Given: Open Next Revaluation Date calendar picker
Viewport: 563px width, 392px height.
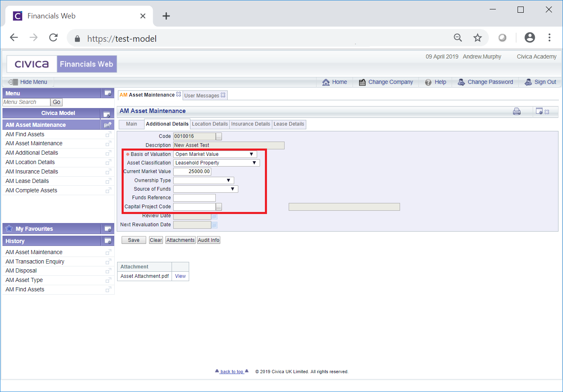Looking at the screenshot, I should pos(215,225).
